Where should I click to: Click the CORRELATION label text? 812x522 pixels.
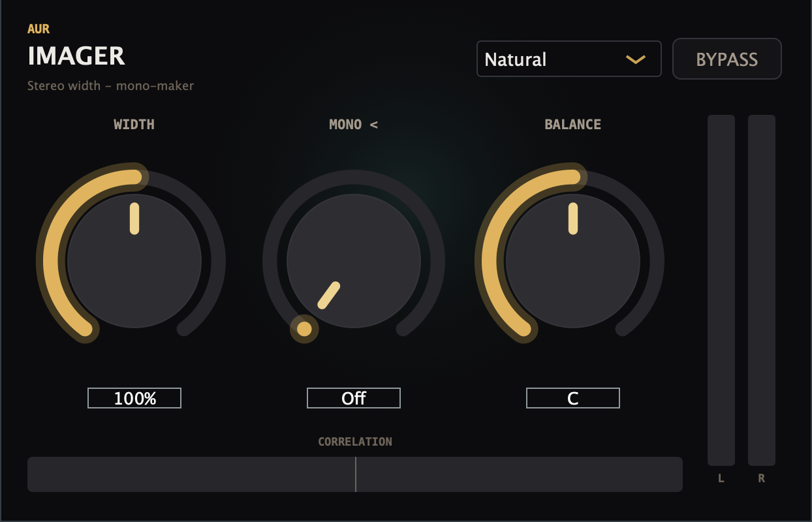(x=355, y=442)
